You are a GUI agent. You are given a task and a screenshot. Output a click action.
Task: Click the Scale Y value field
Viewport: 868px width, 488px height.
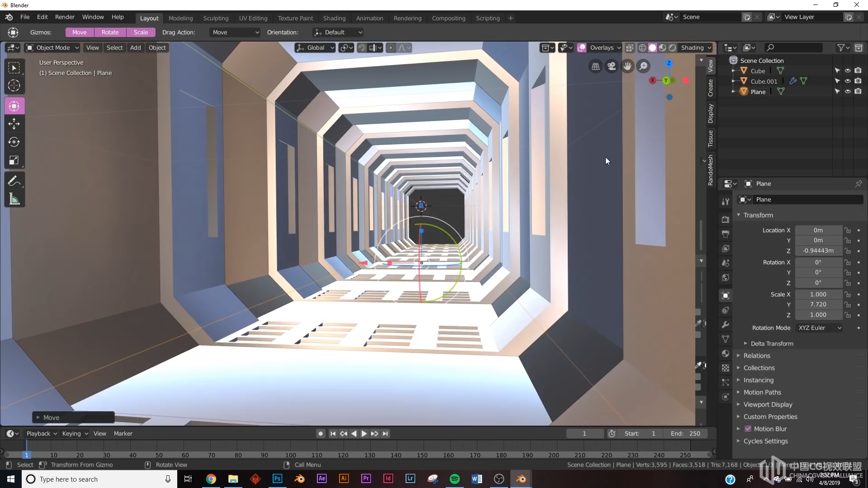click(818, 305)
